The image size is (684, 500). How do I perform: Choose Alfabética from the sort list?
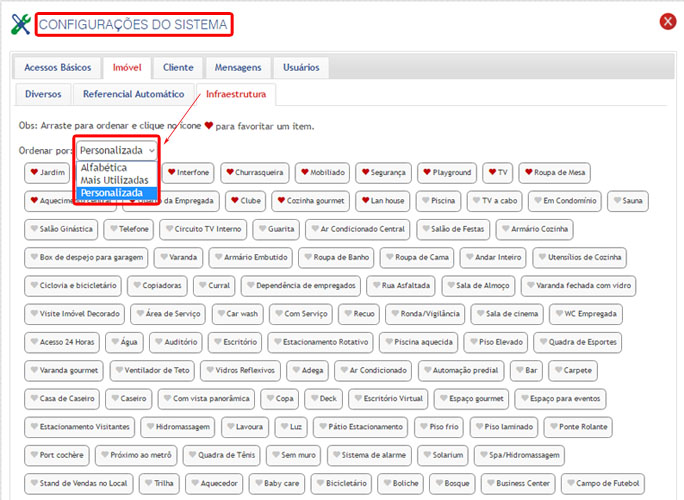coord(105,167)
